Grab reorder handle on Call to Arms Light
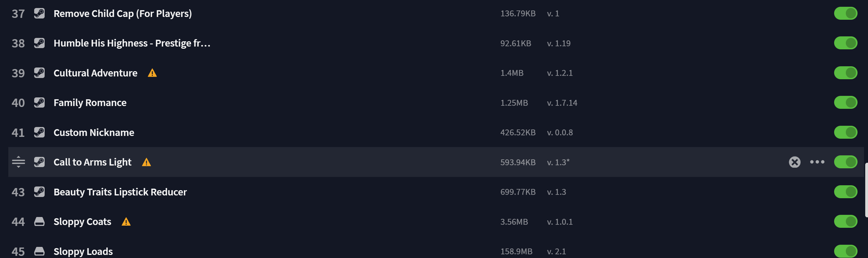Viewport: 868px width, 258px height. point(18,162)
